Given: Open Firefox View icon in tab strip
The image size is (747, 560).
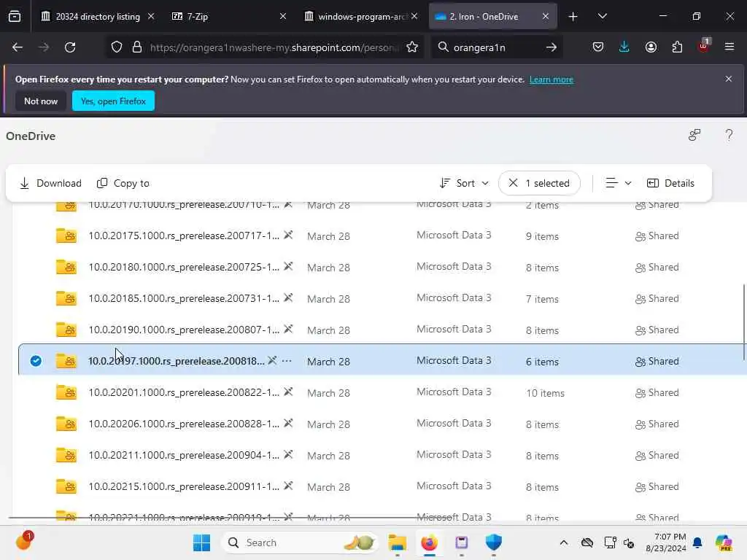Looking at the screenshot, I should coord(15,16).
